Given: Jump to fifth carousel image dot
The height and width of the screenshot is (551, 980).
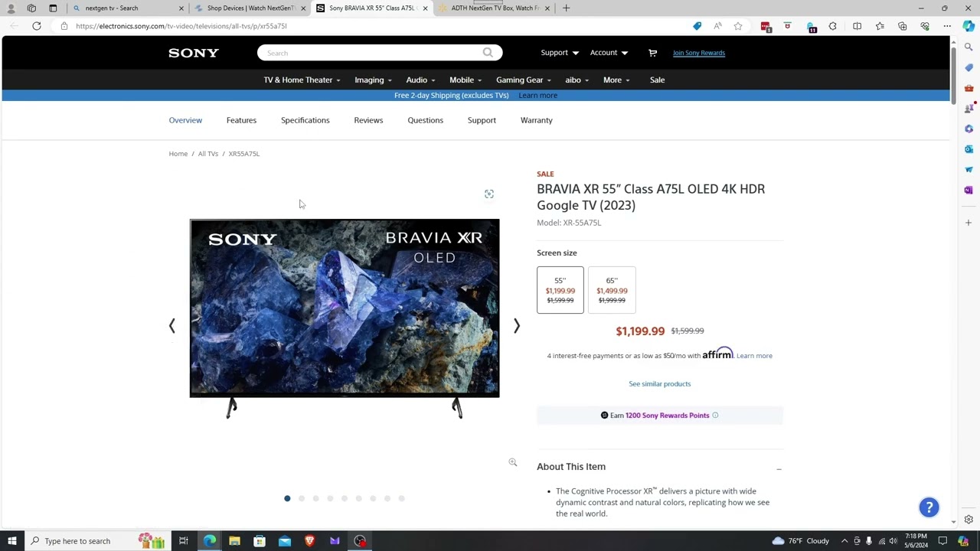Looking at the screenshot, I should (x=345, y=498).
